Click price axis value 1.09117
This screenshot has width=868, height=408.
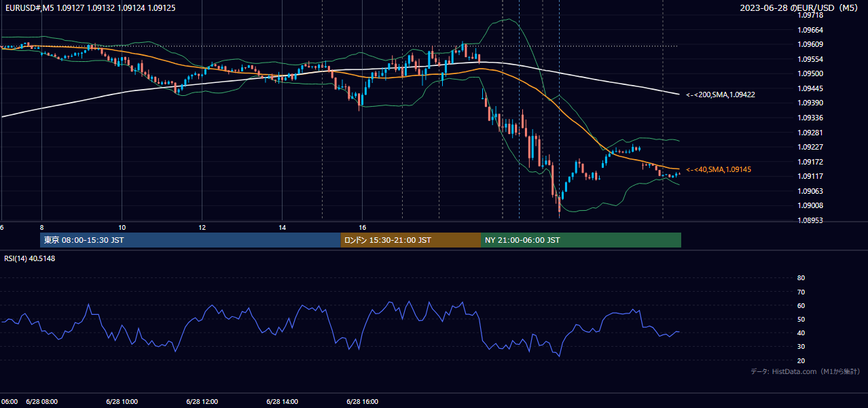(x=810, y=176)
